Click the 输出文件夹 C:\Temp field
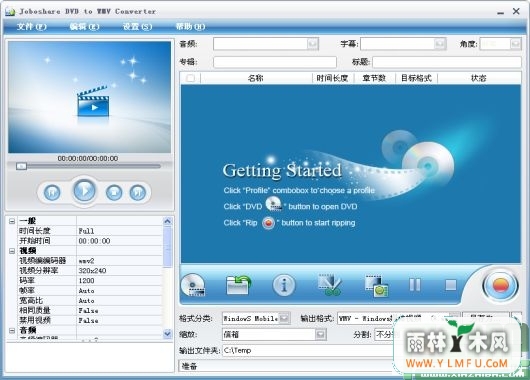 point(308,350)
